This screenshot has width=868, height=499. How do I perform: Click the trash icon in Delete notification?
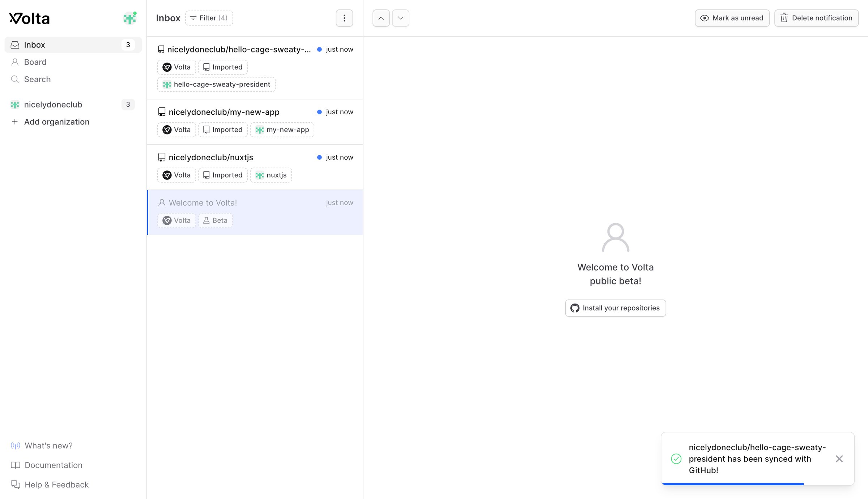coord(784,18)
